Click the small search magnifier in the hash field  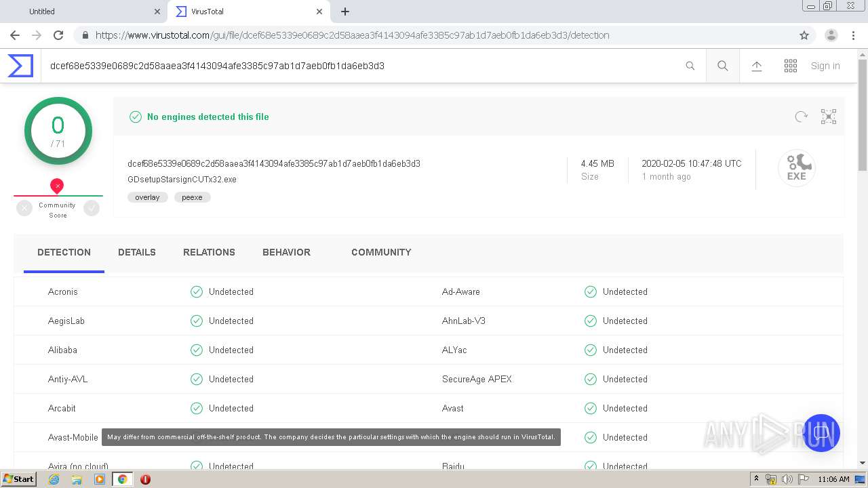pos(690,66)
